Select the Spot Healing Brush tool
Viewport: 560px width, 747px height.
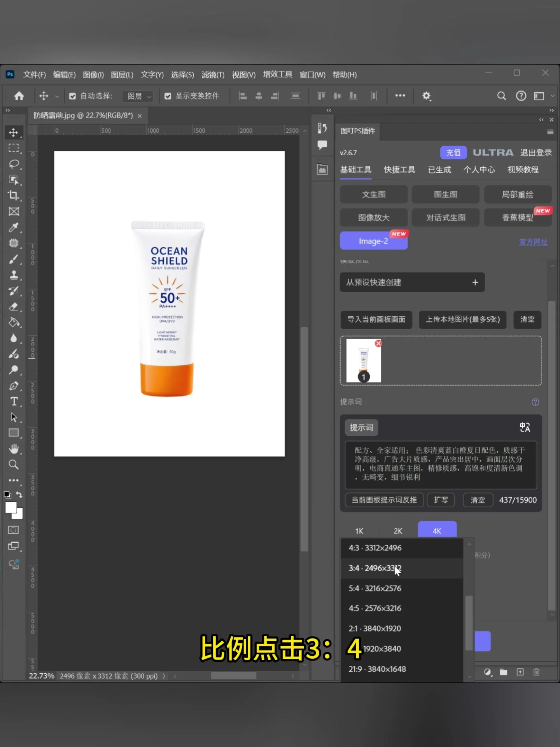pos(14,243)
